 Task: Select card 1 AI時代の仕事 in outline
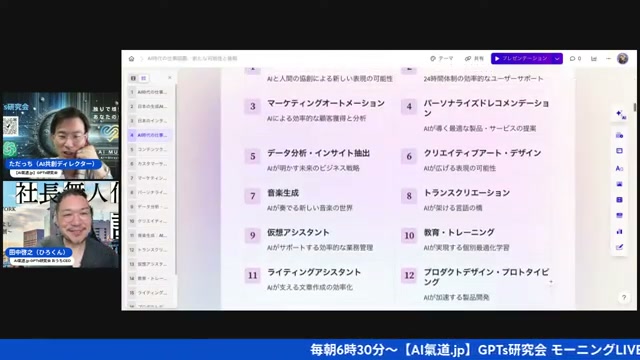click(x=149, y=92)
